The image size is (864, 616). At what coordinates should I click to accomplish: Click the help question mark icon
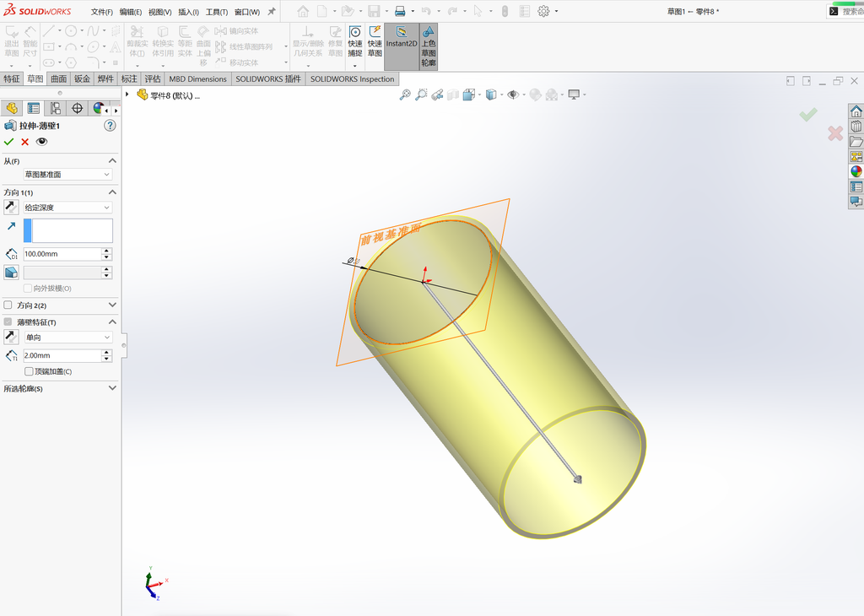pyautogui.click(x=110, y=126)
